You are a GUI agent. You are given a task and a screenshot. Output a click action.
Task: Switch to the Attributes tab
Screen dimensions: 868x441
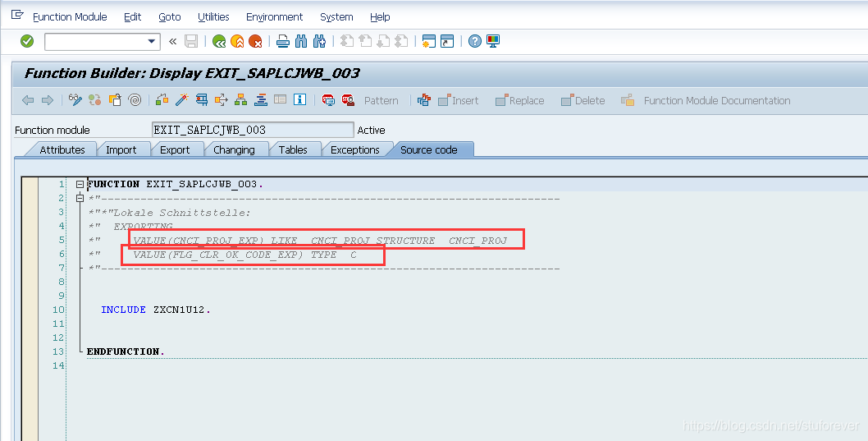click(62, 149)
